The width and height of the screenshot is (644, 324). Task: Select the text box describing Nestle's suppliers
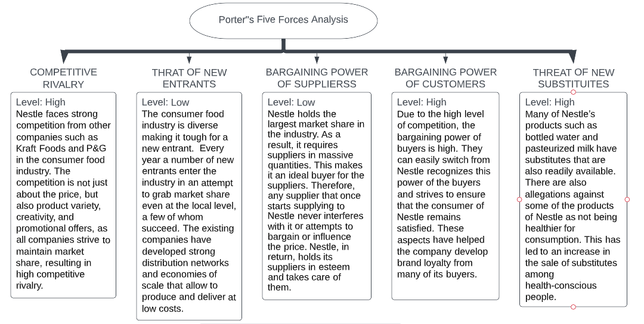tap(317, 195)
